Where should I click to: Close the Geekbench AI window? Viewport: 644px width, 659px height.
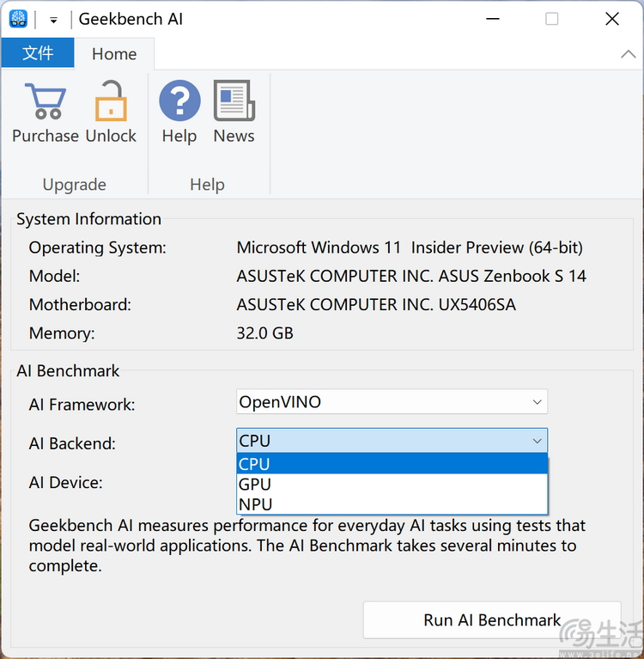[612, 19]
